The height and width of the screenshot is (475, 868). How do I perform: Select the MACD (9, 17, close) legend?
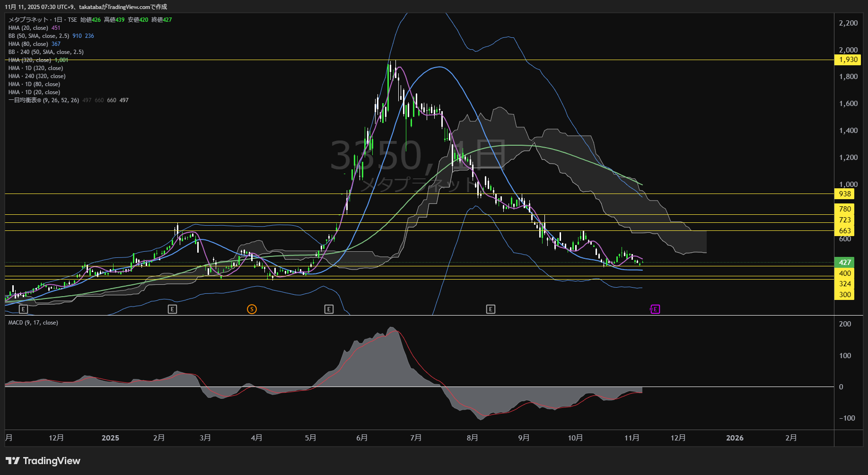33,323
